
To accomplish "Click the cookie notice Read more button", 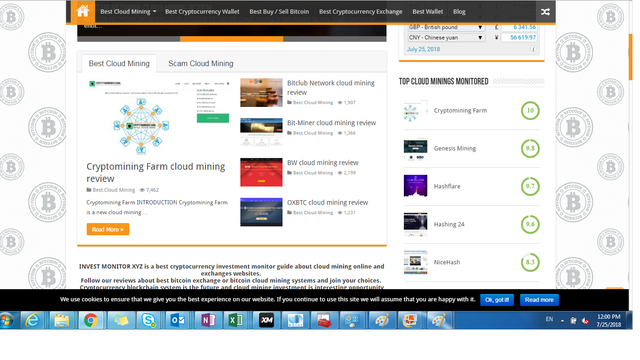I will 539,300.
